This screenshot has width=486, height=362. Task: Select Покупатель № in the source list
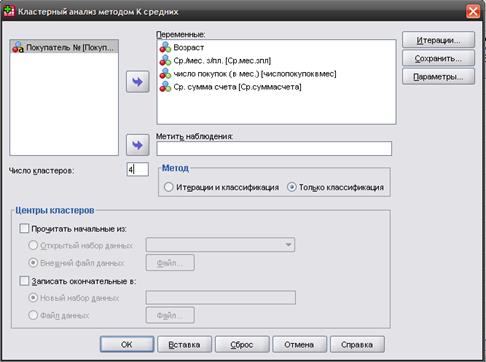click(64, 48)
